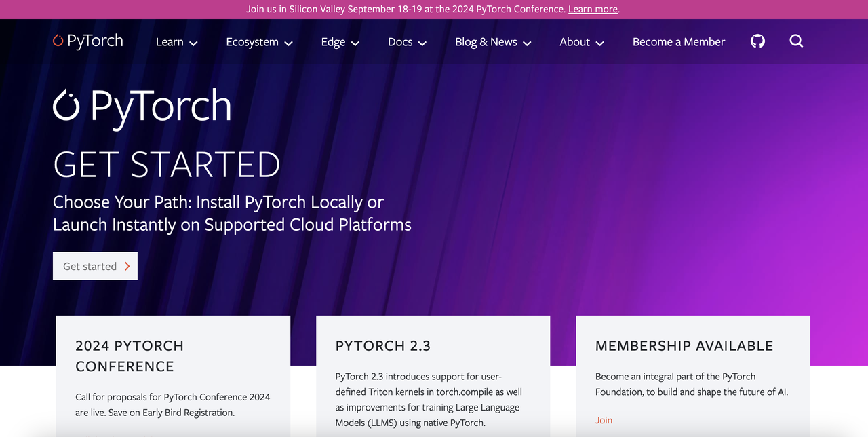Open Become a Member page
868x437 pixels.
(x=679, y=42)
